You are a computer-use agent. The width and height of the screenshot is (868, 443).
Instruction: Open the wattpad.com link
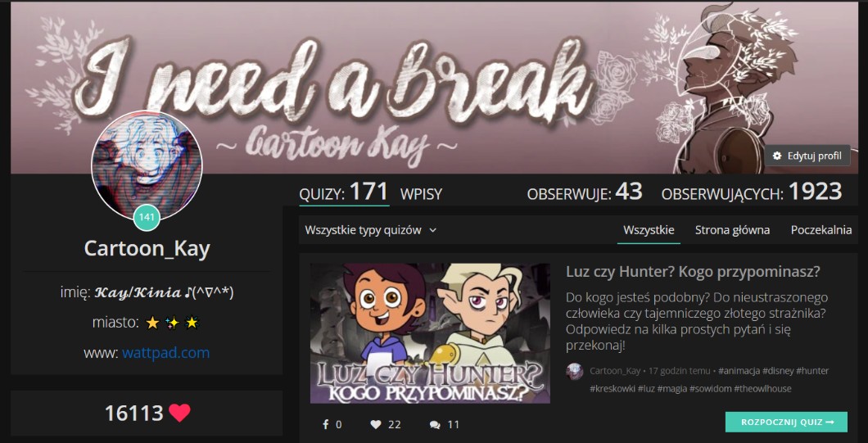[x=166, y=353]
